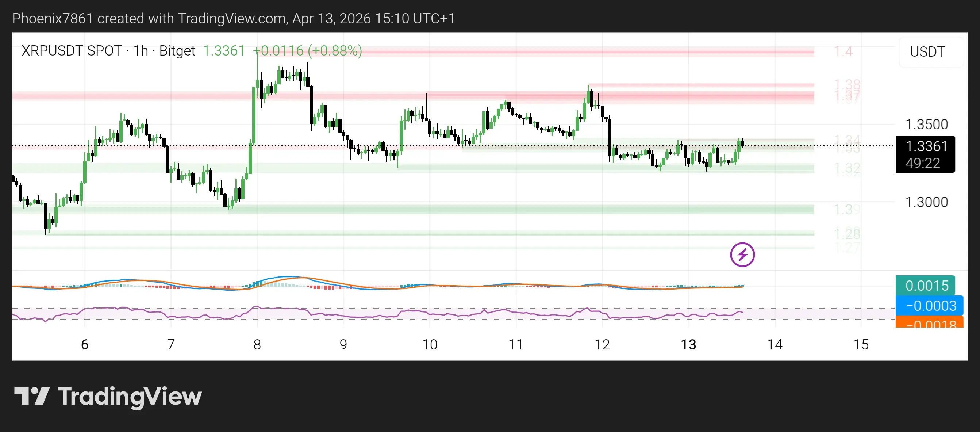This screenshot has width=980, height=432.
Task: Click the purple lightning bolt event icon
Action: click(x=742, y=255)
